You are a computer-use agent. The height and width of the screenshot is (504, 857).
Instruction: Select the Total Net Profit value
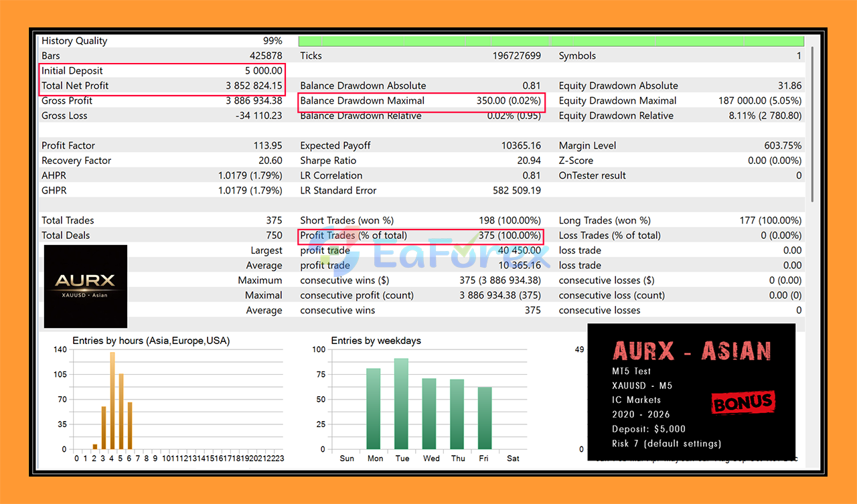[254, 86]
